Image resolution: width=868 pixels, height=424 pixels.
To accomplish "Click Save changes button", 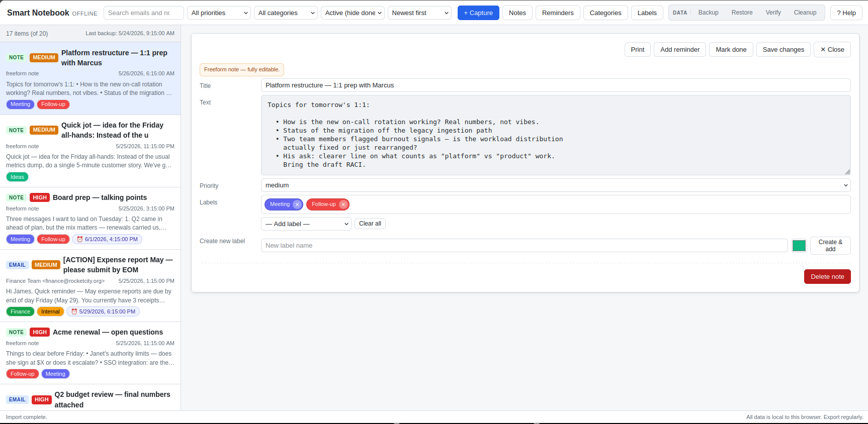I will pos(783,50).
